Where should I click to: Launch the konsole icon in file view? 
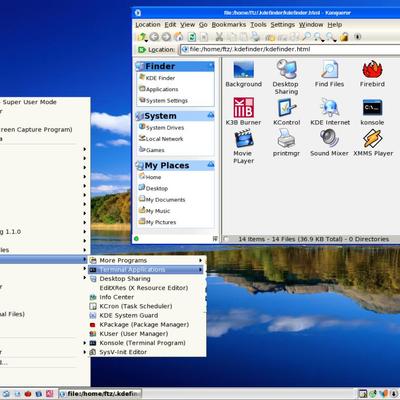coord(372,108)
